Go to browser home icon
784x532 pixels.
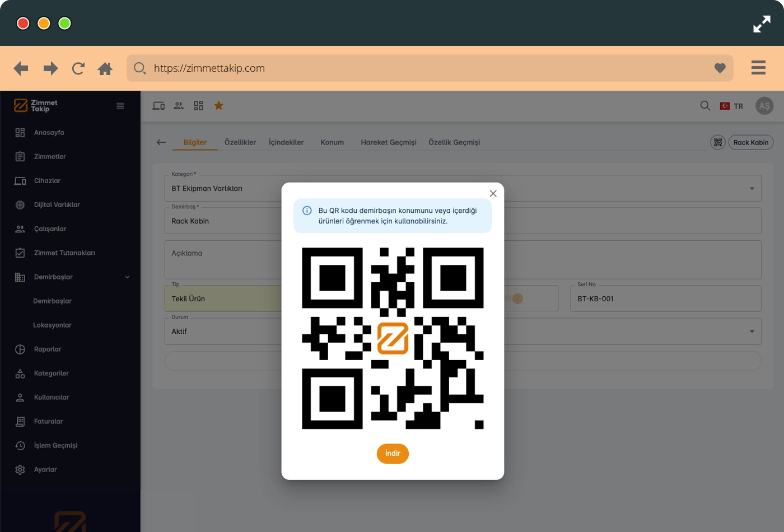105,68
